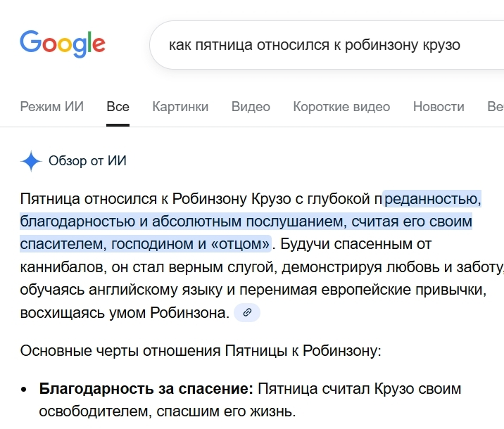504x429 pixels.
Task: Click the bold Благодарность за спасение heading
Action: 146,389
